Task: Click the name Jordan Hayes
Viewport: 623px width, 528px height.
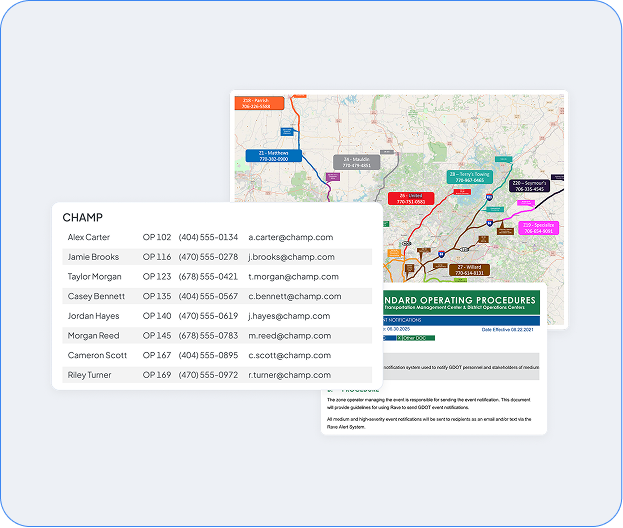Action: point(93,316)
